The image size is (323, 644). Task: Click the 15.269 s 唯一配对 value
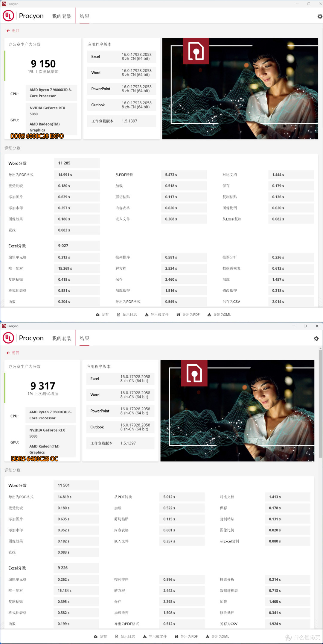pyautogui.click(x=77, y=268)
